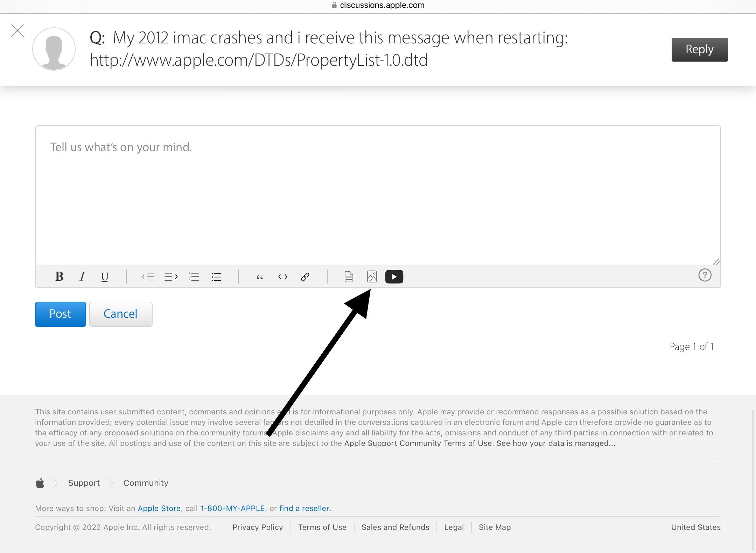Click the reply text field
The image size is (756, 553).
point(378,192)
